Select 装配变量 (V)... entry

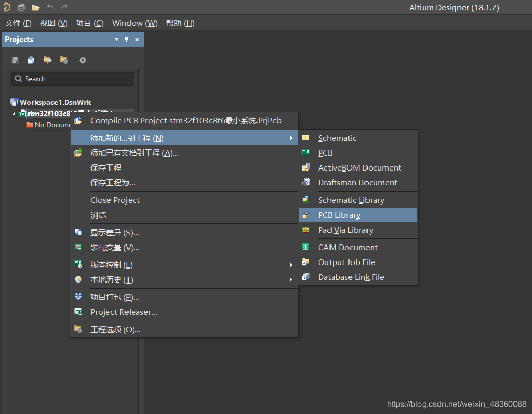point(184,248)
